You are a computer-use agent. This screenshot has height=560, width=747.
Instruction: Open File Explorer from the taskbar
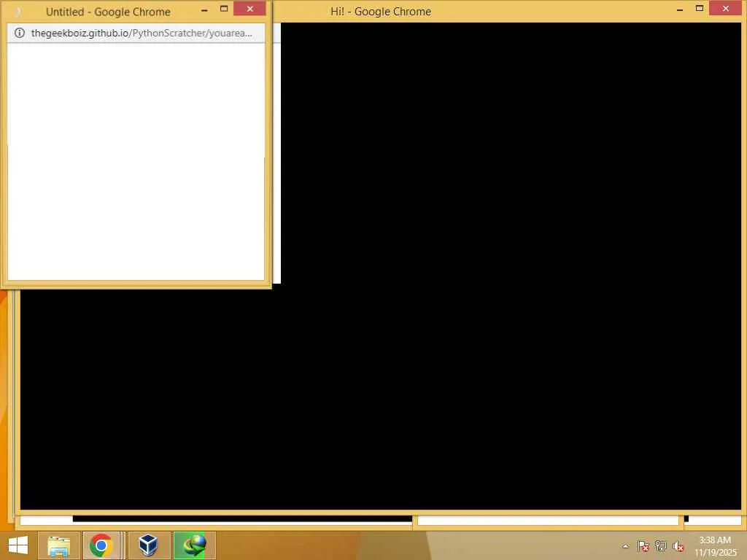coord(58,545)
